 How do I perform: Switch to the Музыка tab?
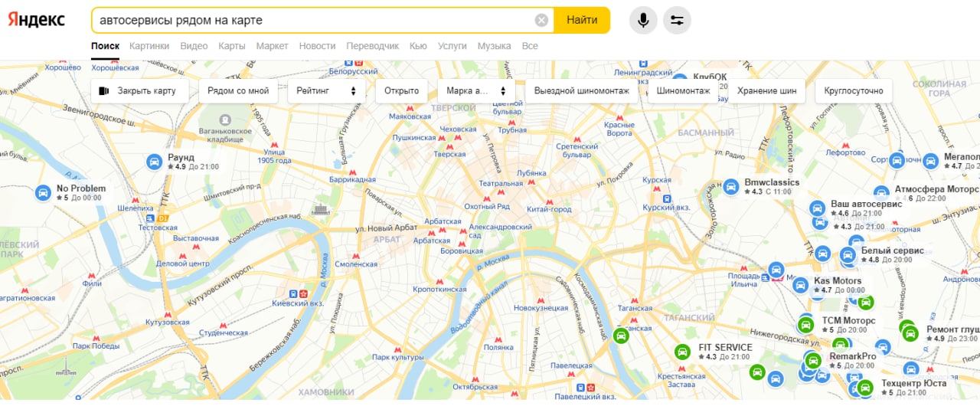(x=494, y=46)
